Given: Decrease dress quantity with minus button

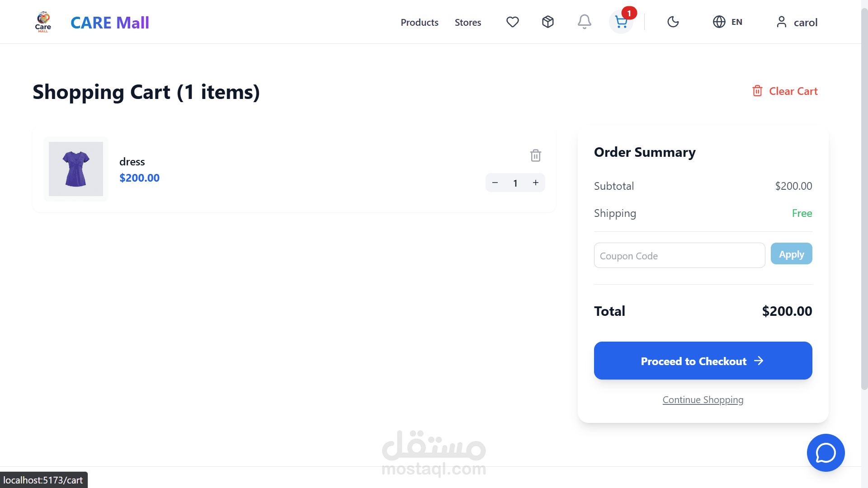Looking at the screenshot, I should 495,183.
